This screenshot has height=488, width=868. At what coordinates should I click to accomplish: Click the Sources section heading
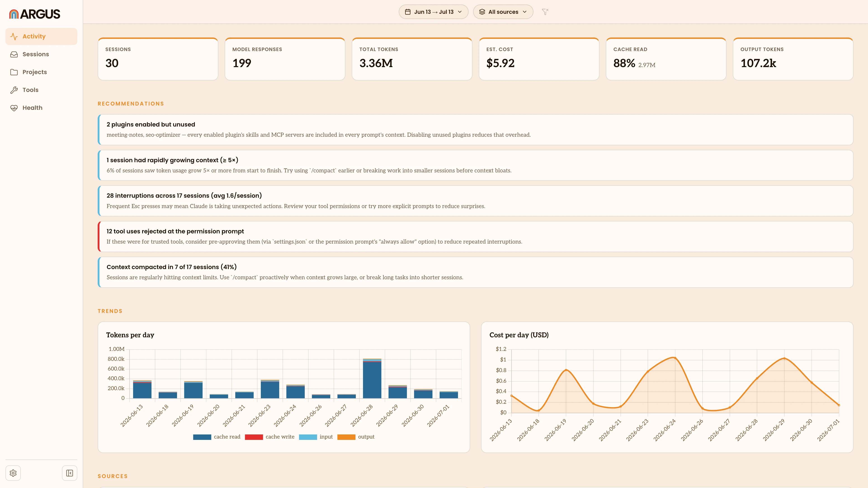click(113, 476)
